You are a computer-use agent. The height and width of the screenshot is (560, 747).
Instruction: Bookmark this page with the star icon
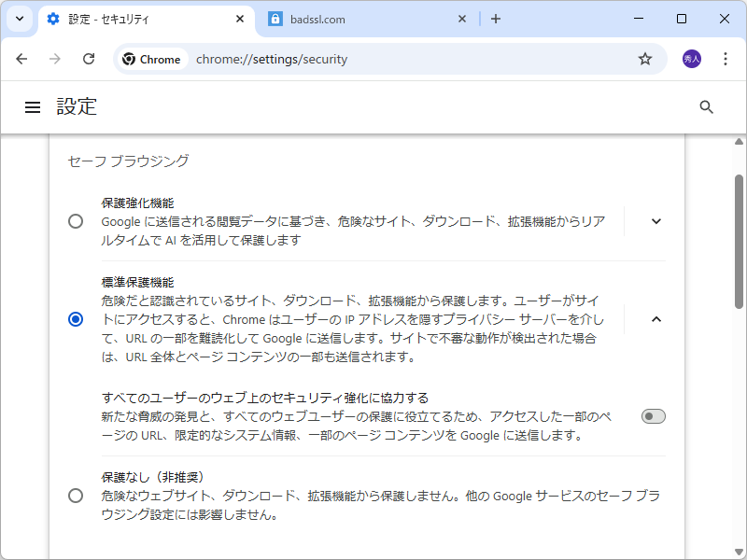tap(644, 58)
